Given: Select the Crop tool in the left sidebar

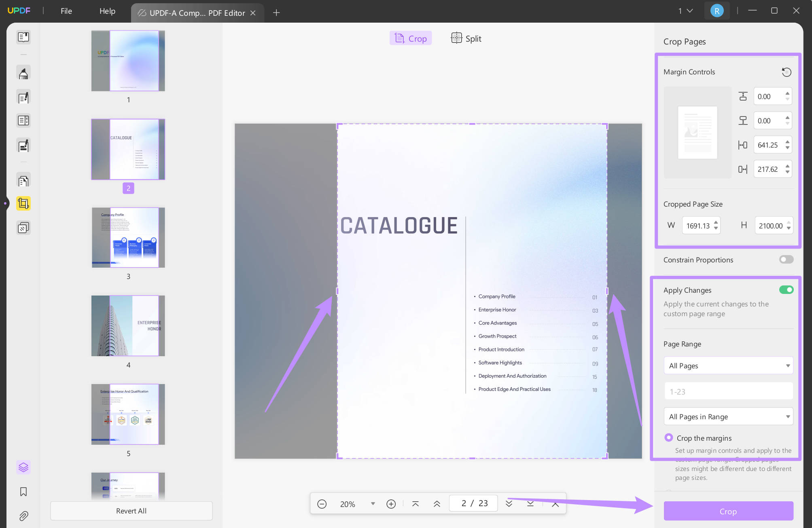Looking at the screenshot, I should point(23,203).
